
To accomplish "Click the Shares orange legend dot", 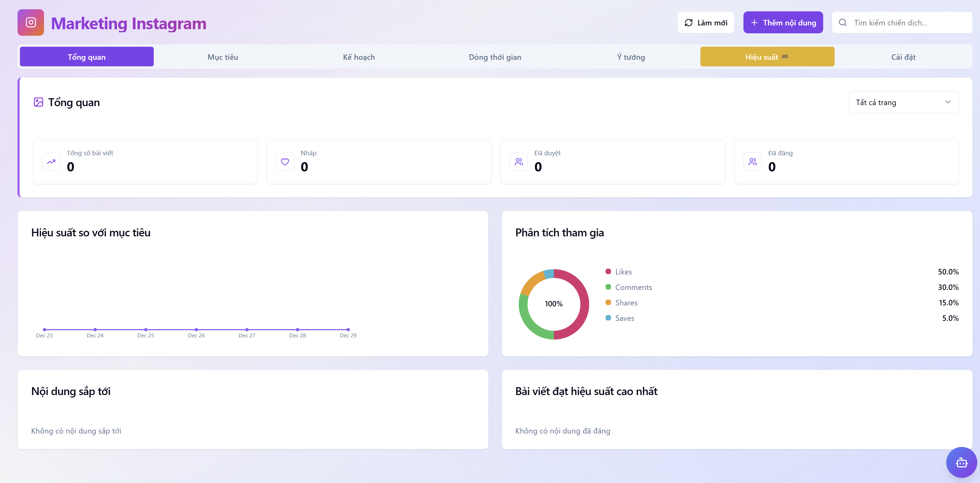I will point(608,303).
